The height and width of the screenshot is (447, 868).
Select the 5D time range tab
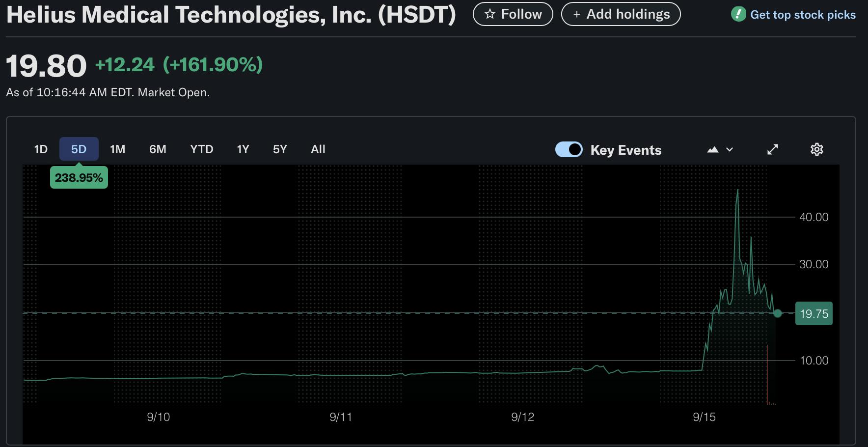point(79,149)
